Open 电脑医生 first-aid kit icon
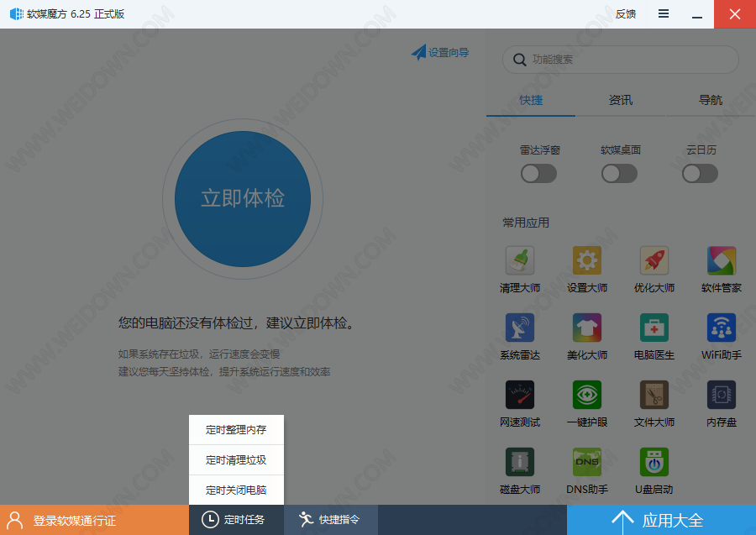The image size is (756, 535). tap(654, 328)
